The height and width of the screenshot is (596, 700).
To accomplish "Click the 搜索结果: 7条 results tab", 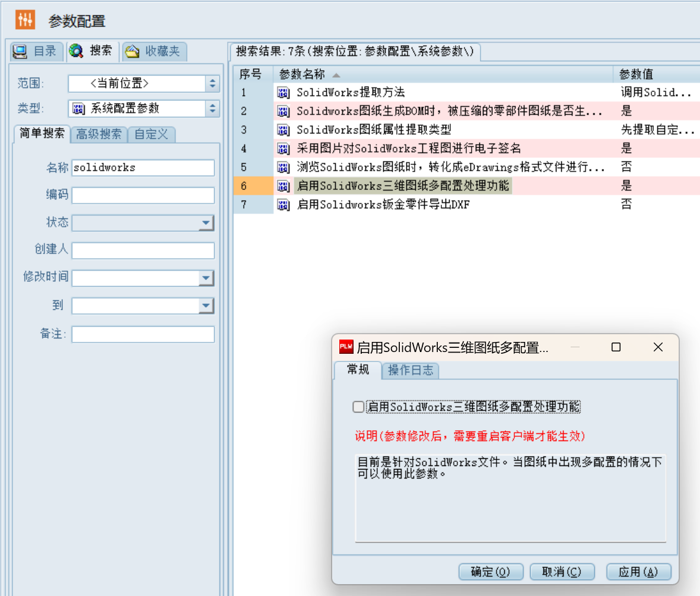I will pos(355,52).
